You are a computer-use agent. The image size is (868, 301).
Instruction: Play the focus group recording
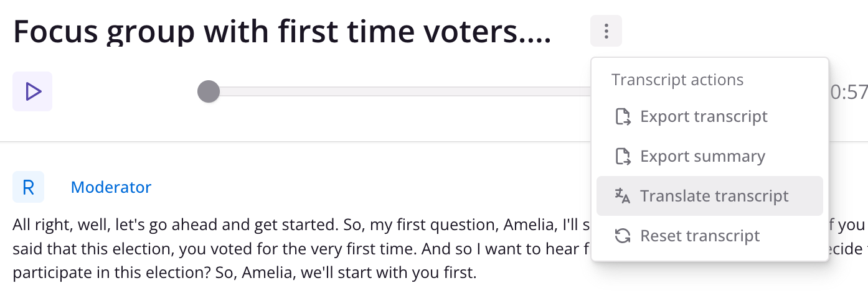[32, 92]
